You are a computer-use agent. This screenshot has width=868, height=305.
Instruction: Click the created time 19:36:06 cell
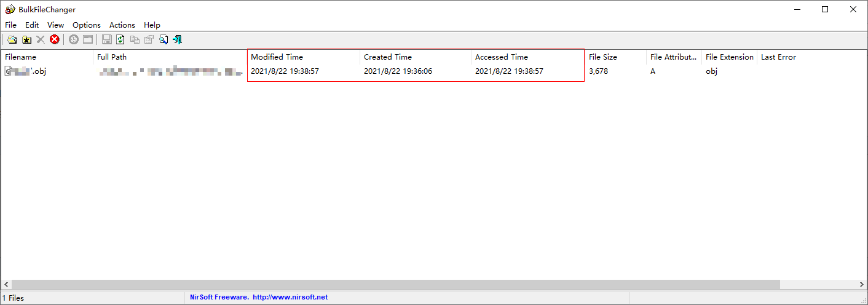pyautogui.click(x=398, y=71)
